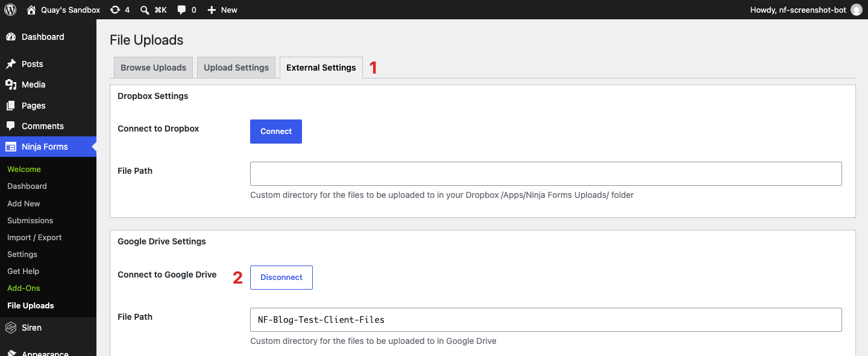Viewport: 868px width, 356px height.
Task: Switch to the Browse Uploads tab
Action: (x=153, y=68)
